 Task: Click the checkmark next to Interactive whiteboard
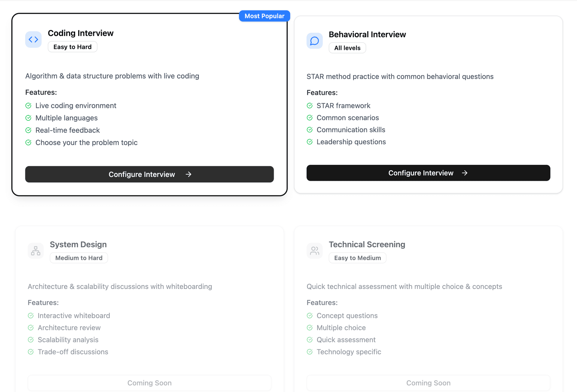coord(31,315)
